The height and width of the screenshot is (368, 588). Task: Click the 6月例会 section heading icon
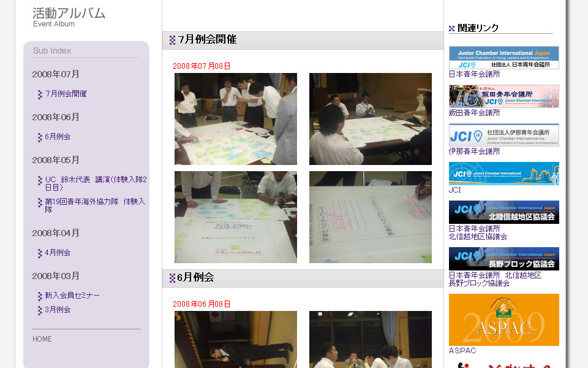pyautogui.click(x=172, y=278)
